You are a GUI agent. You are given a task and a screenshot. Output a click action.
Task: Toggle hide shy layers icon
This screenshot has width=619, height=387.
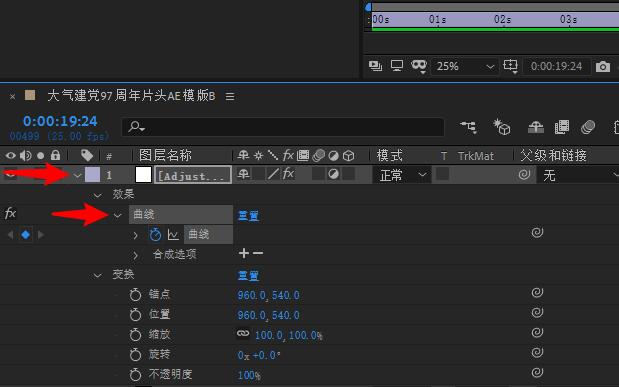535,127
